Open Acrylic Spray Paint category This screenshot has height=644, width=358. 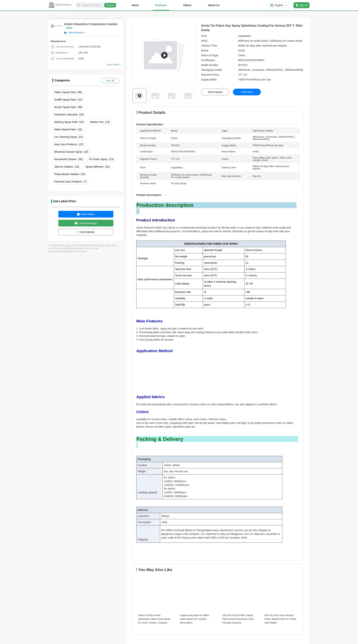[x=68, y=107]
